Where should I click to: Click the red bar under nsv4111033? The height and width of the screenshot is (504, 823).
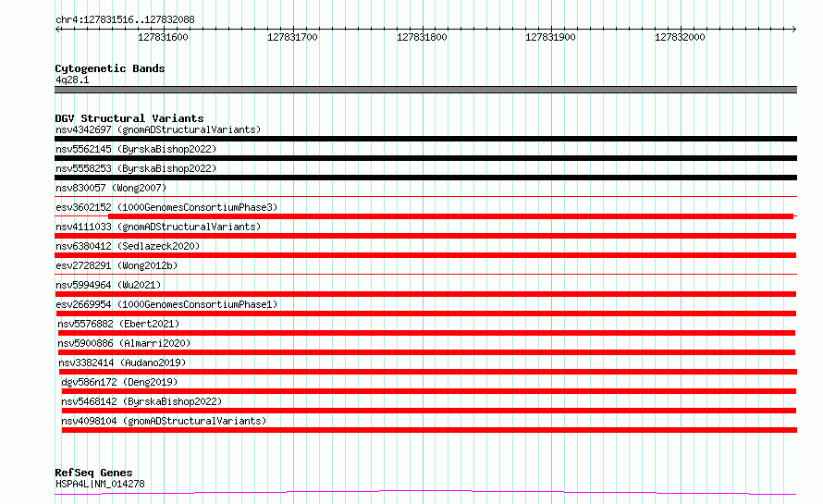425,236
